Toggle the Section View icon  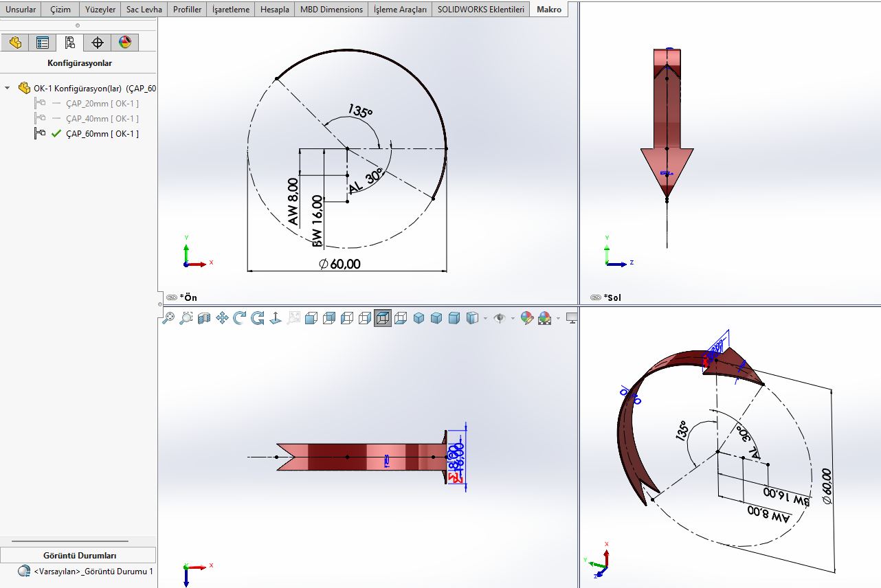pyautogui.click(x=204, y=318)
